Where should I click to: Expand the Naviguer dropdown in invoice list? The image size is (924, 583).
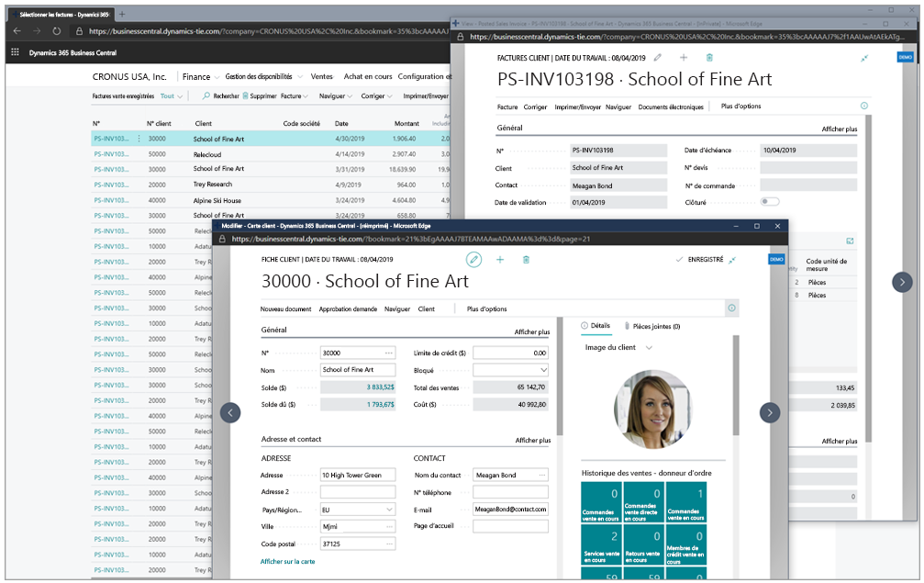[336, 96]
